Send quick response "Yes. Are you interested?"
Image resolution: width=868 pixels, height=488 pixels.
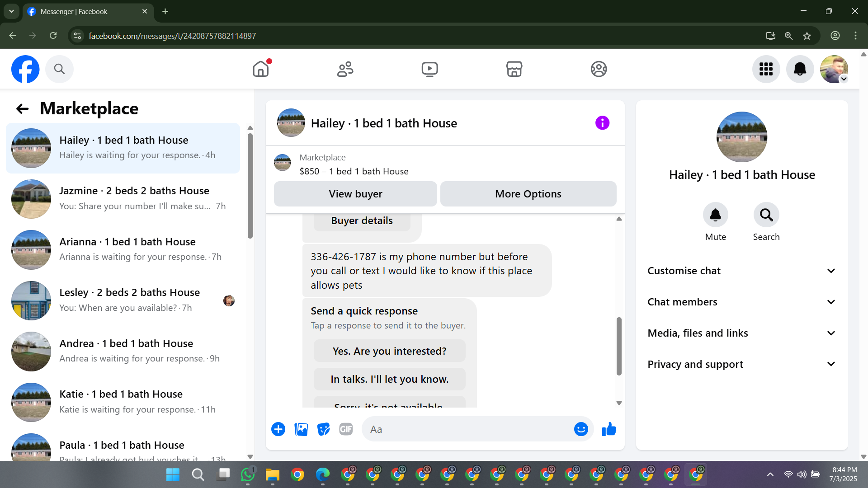click(x=389, y=351)
